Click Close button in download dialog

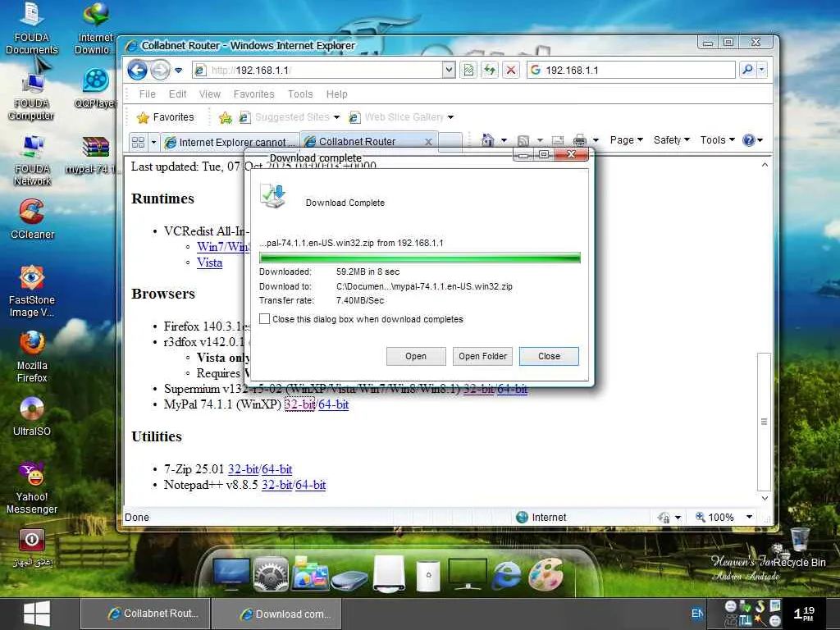click(x=549, y=356)
